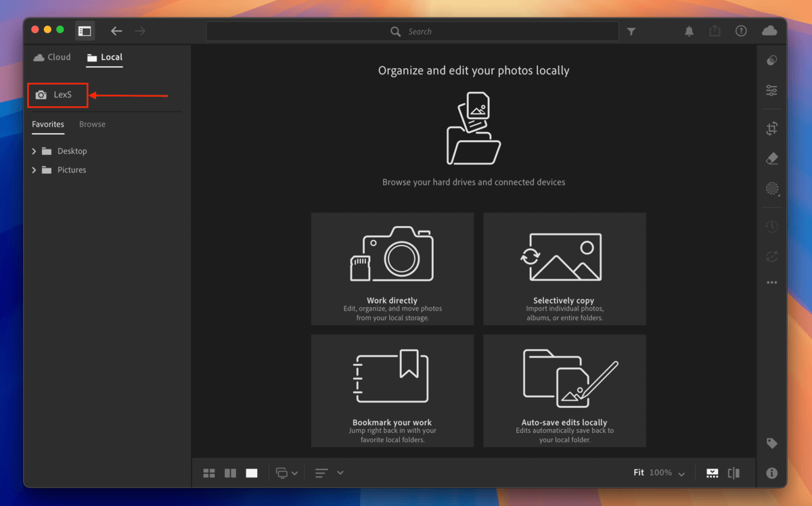The image size is (812, 506).
Task: Open notifications bell icon
Action: [x=690, y=31]
